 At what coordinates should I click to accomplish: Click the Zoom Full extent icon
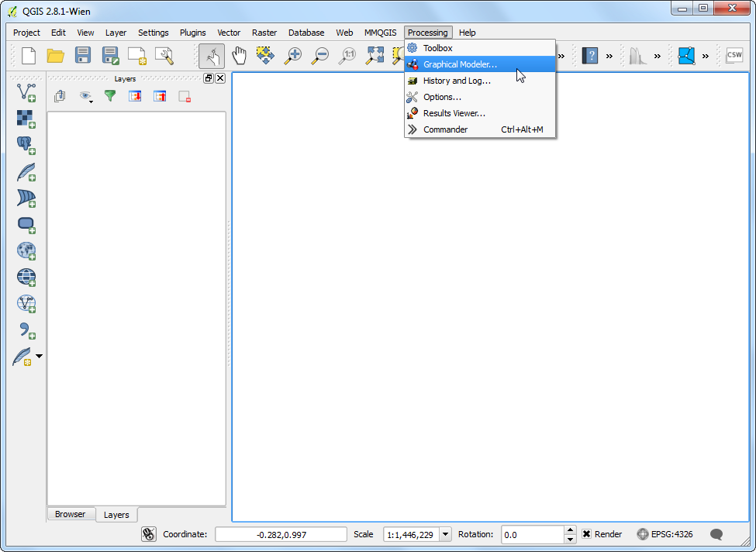(375, 56)
